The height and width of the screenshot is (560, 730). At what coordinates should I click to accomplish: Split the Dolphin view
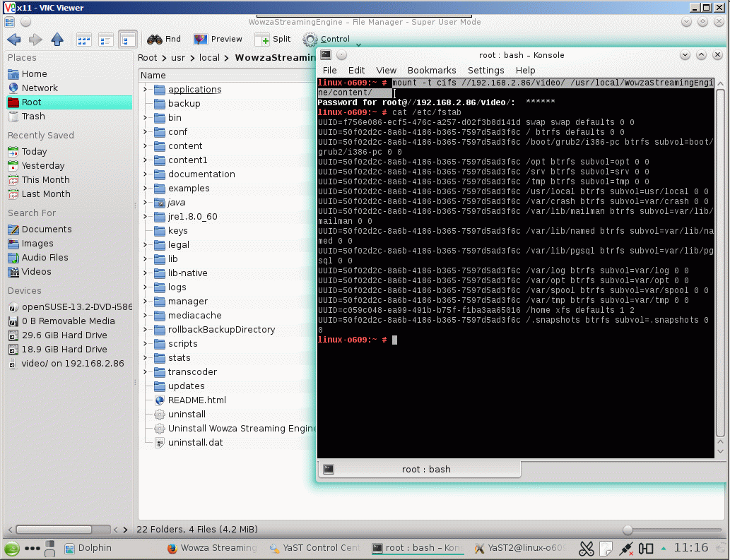pyautogui.click(x=273, y=39)
